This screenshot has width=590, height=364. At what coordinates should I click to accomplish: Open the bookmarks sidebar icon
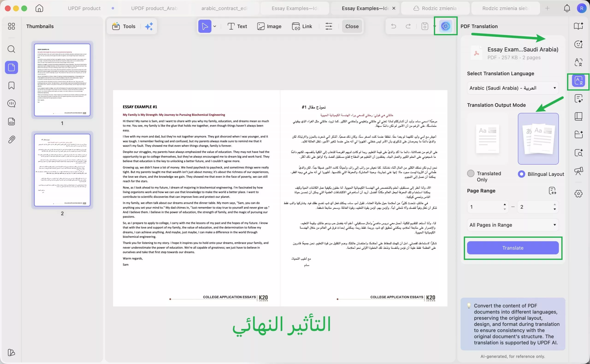point(11,86)
